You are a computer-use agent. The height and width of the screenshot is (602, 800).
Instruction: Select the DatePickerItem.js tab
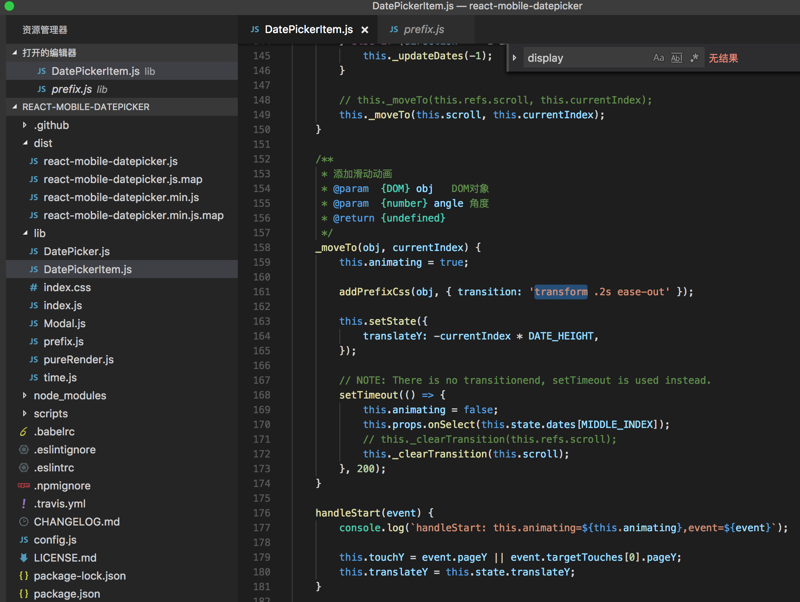(308, 30)
